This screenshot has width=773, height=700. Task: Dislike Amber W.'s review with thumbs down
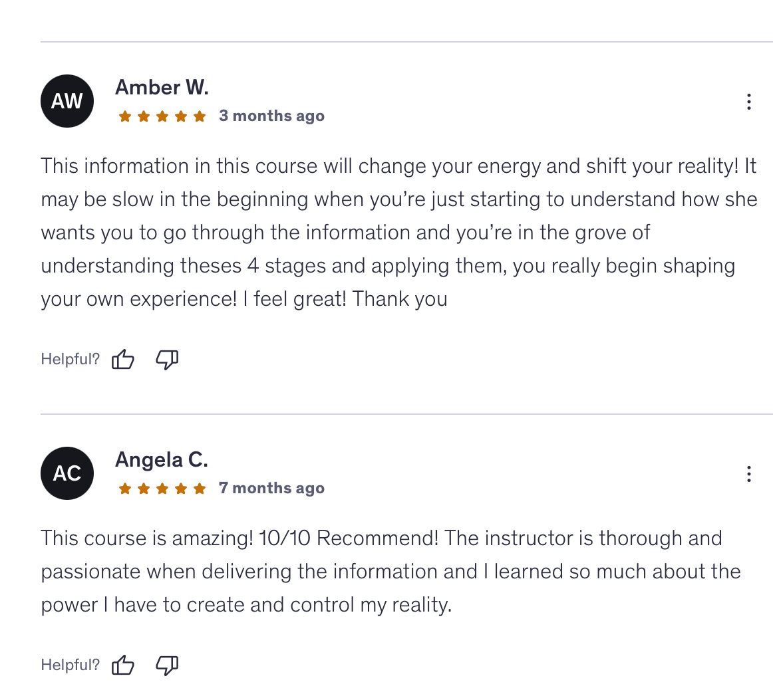click(167, 360)
